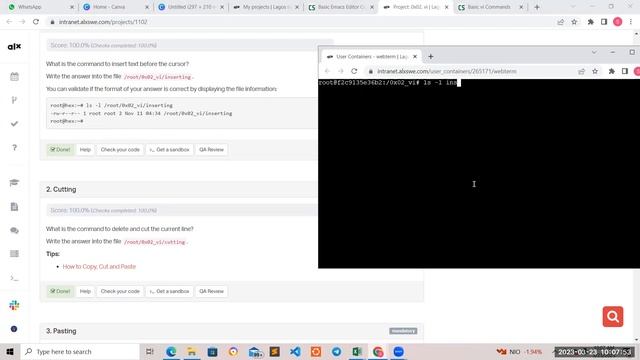The image size is (640, 360).
Task: Open the Slack icon in ALX sidebar
Action: tap(14, 305)
